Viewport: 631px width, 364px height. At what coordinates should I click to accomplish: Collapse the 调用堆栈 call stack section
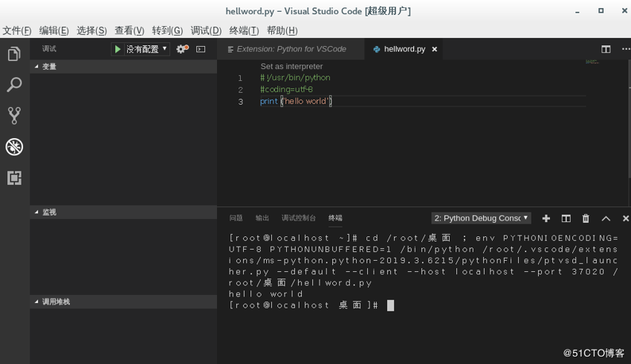[52, 302]
